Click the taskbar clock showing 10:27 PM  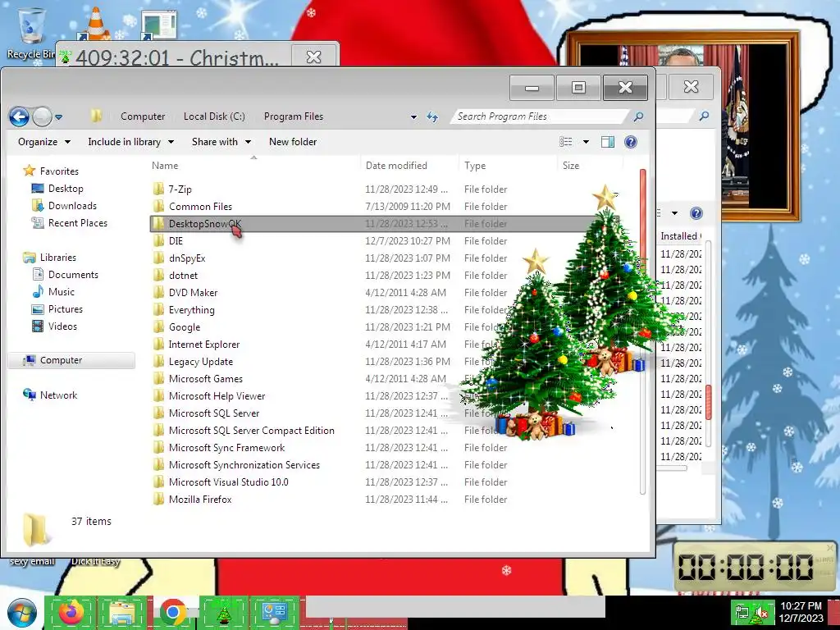tap(801, 612)
